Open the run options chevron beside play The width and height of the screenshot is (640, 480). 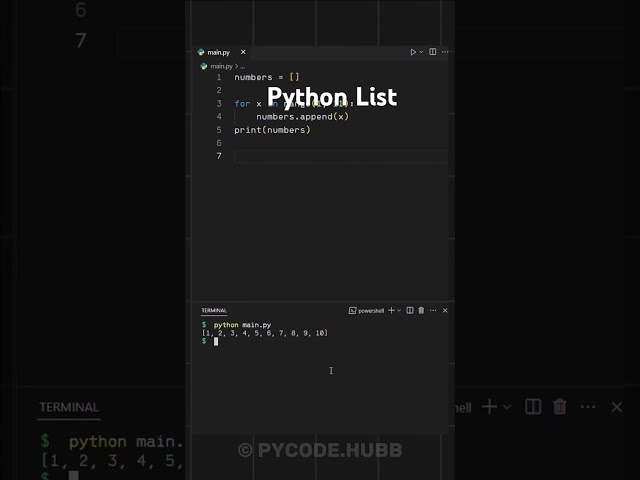point(421,52)
